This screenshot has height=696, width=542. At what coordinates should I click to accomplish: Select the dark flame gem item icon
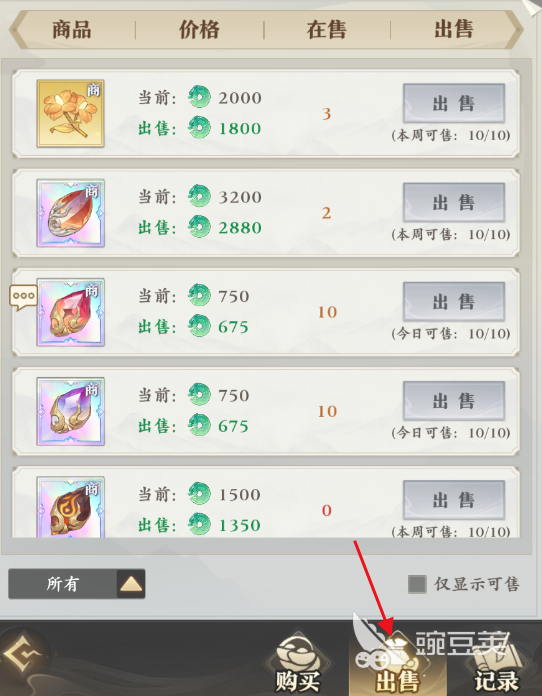[71, 507]
